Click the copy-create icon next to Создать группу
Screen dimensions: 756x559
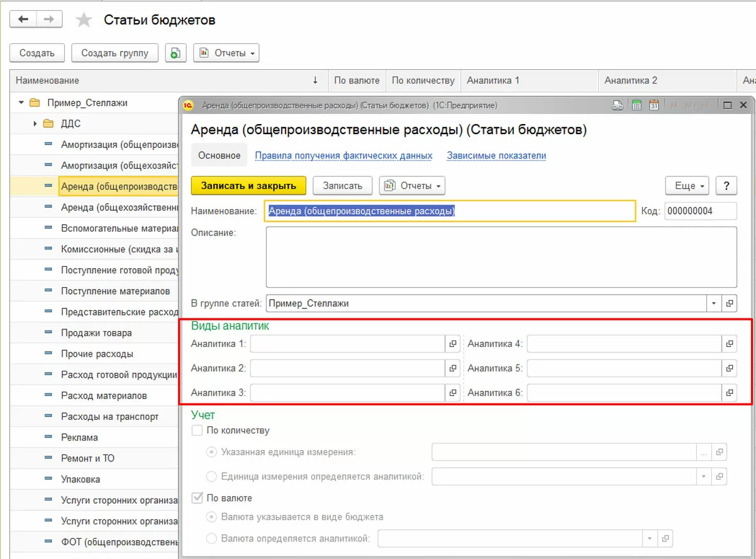(176, 53)
